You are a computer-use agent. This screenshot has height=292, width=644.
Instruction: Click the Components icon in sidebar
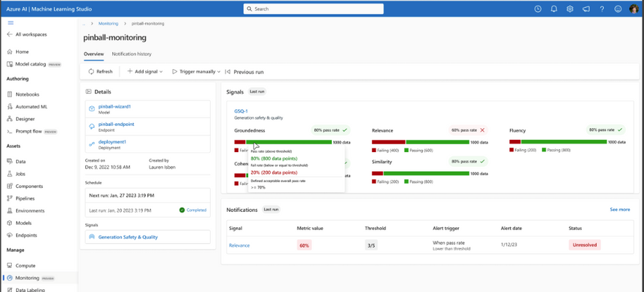(x=10, y=186)
